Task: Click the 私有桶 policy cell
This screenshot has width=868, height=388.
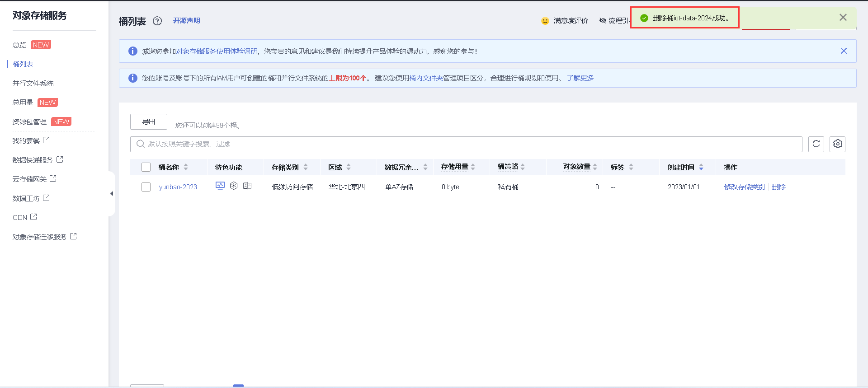Action: 508,187
